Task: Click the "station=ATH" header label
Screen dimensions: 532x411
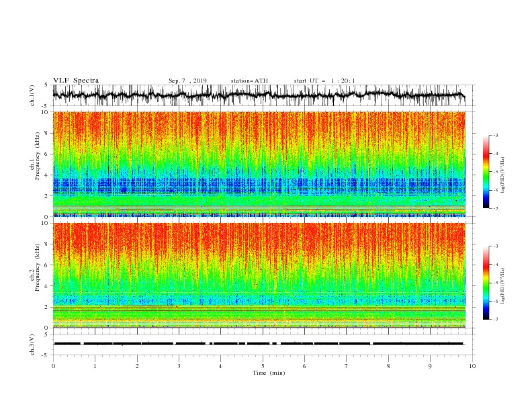Action: 249,81
